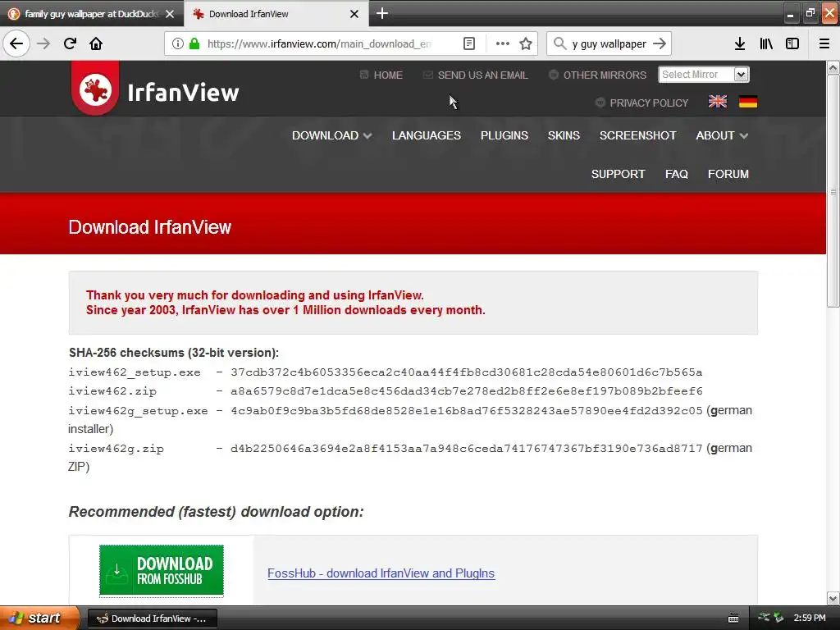
Task: Click the Download IrfanView red banner title
Action: click(150, 227)
